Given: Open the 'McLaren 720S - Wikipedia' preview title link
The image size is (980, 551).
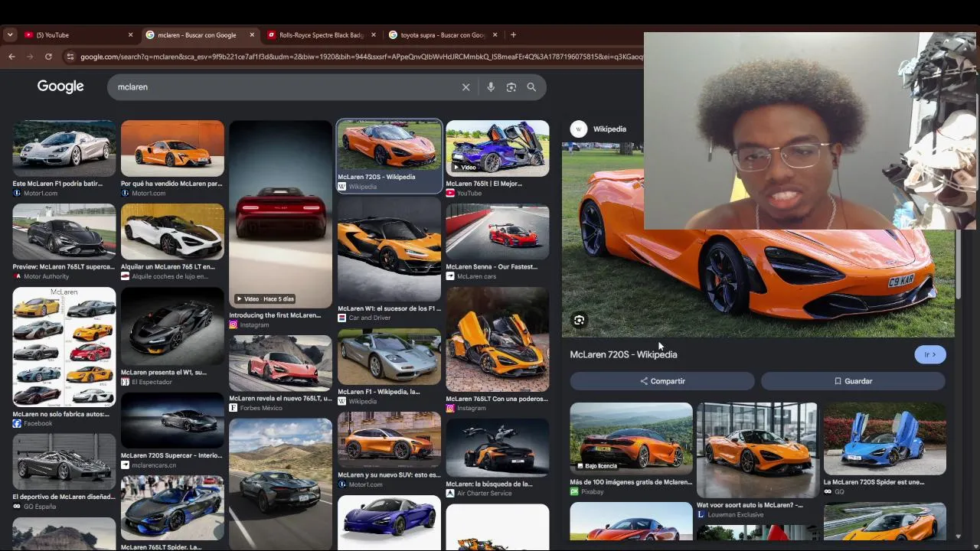Looking at the screenshot, I should 623,354.
